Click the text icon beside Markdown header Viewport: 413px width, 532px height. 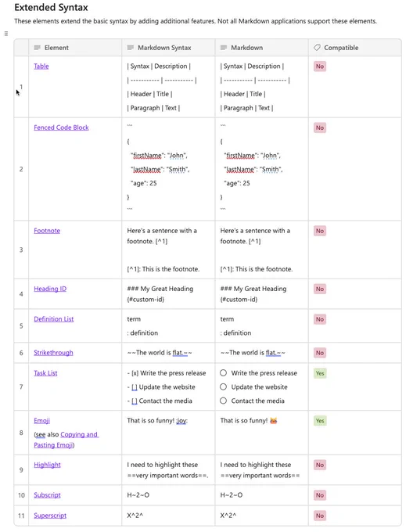click(224, 48)
